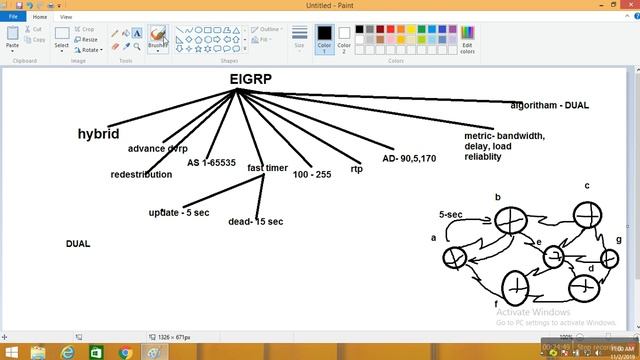Activate the Color 2 background button
This screenshot has height=360, width=640.
[344, 39]
